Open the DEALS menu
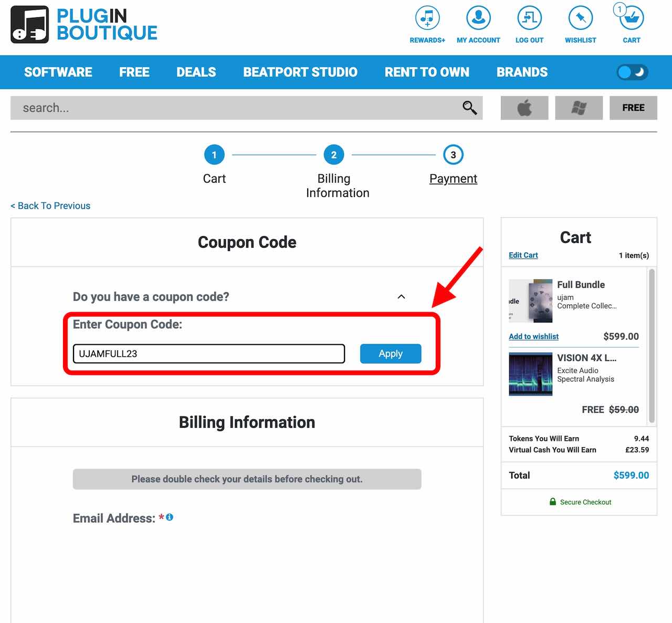The height and width of the screenshot is (623, 672). click(196, 72)
